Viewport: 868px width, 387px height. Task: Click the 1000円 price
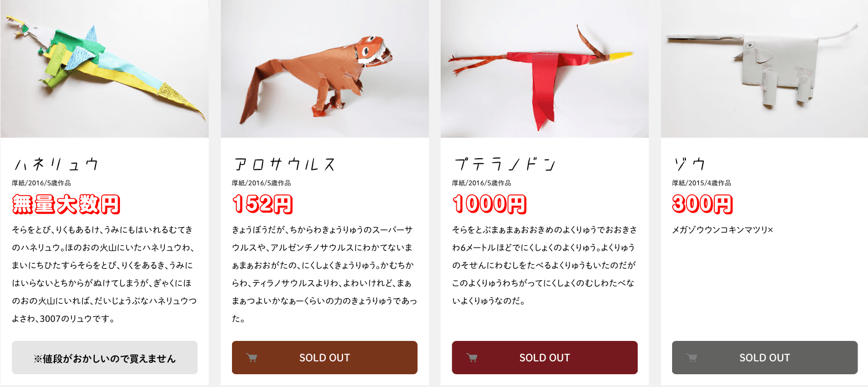[x=489, y=204]
